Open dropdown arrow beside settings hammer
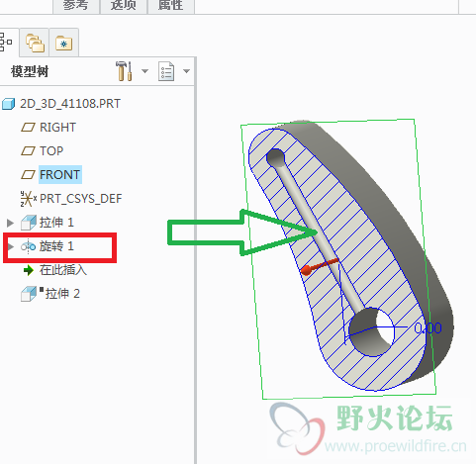 144,71
